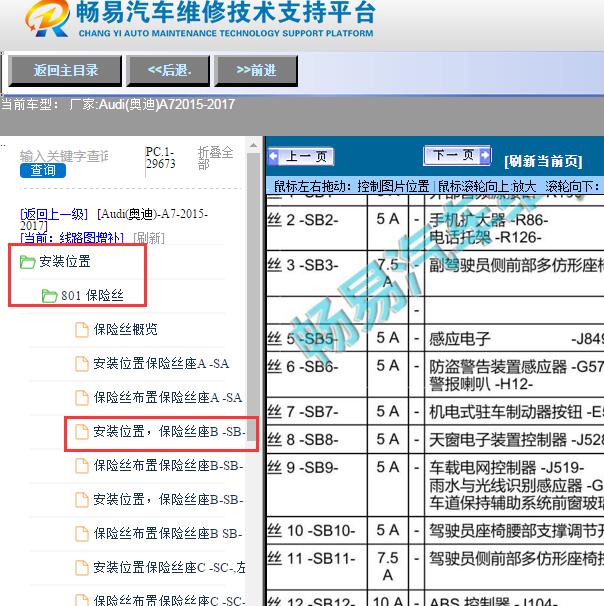Open highlighted item 安装位置，保险丝座B -SB-
Screen dimensions: 604x606
coord(169,432)
